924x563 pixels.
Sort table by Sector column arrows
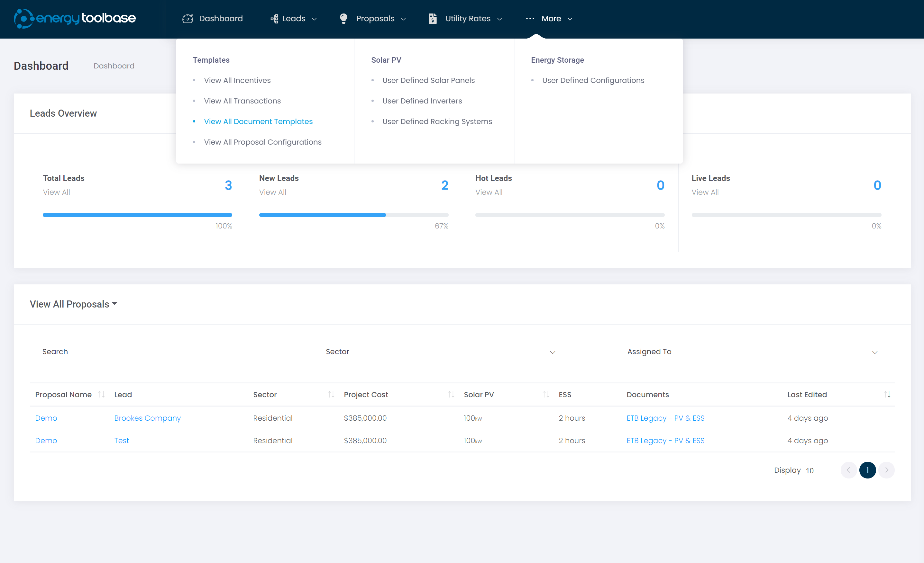pos(331,394)
